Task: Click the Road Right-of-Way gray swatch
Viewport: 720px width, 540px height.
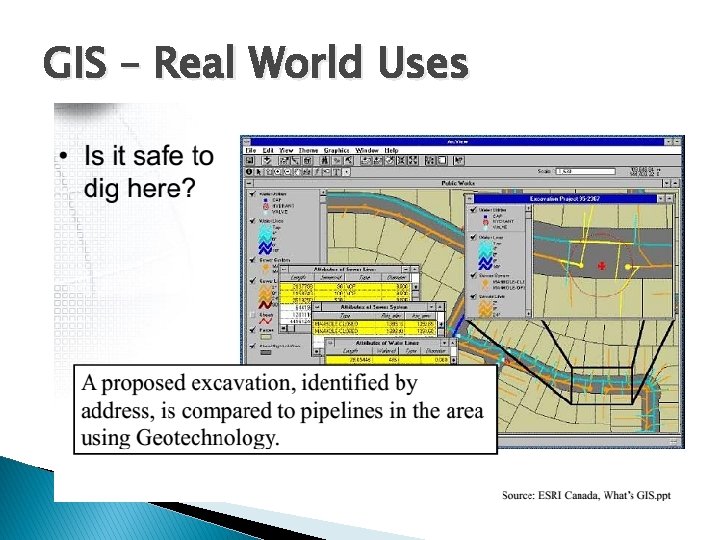Action: point(266,352)
